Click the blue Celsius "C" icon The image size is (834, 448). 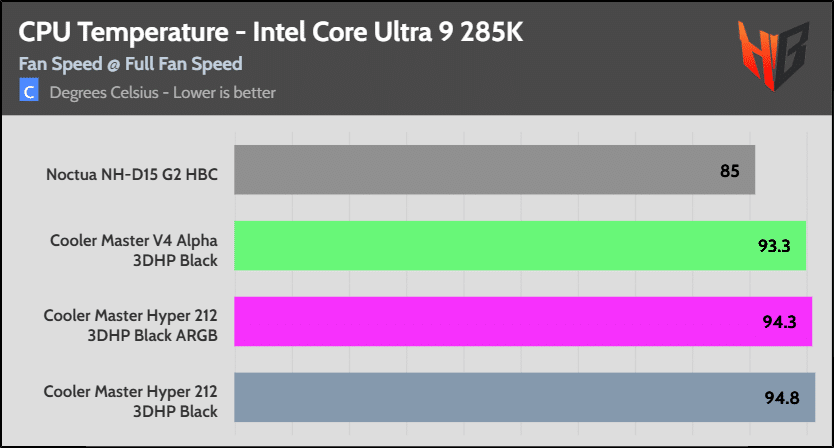[29, 92]
